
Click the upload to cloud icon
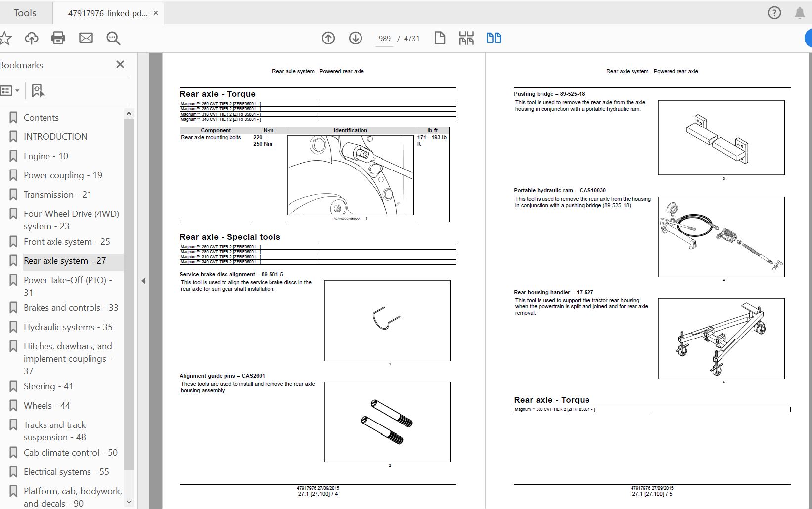32,38
